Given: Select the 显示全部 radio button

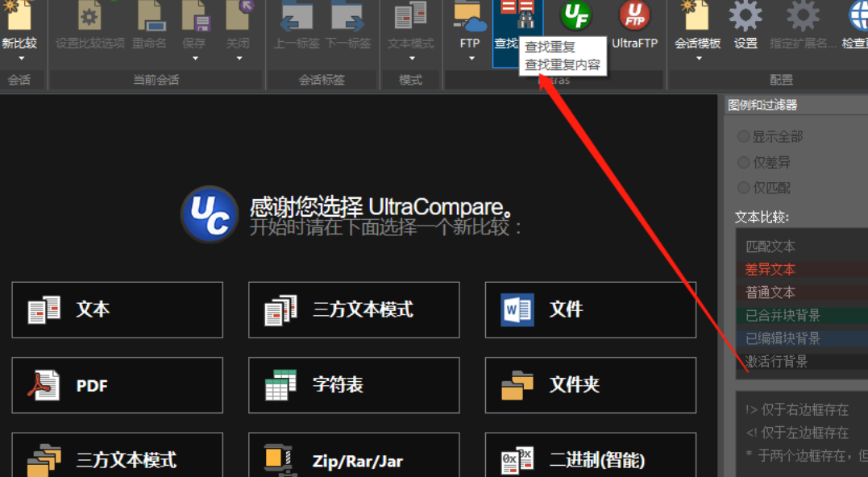Looking at the screenshot, I should pos(743,136).
